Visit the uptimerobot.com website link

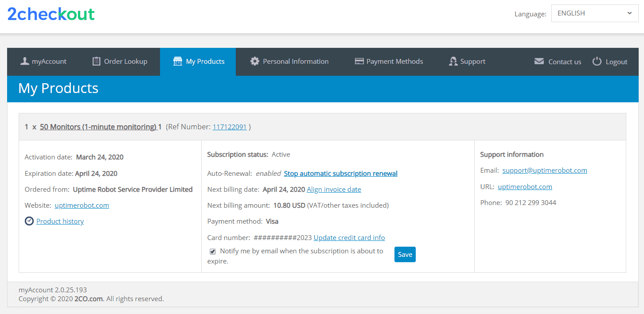point(82,205)
